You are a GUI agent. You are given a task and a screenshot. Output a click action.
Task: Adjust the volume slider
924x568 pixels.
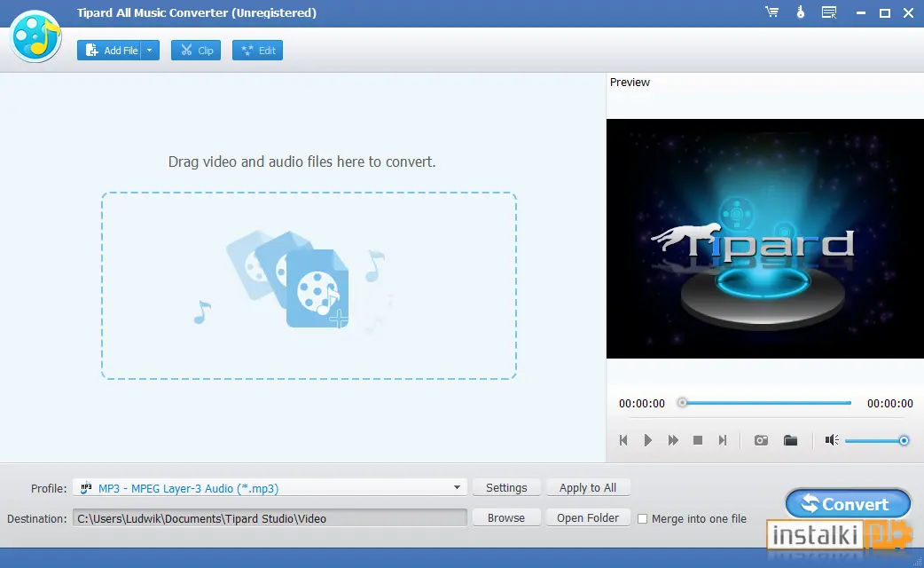(x=876, y=440)
